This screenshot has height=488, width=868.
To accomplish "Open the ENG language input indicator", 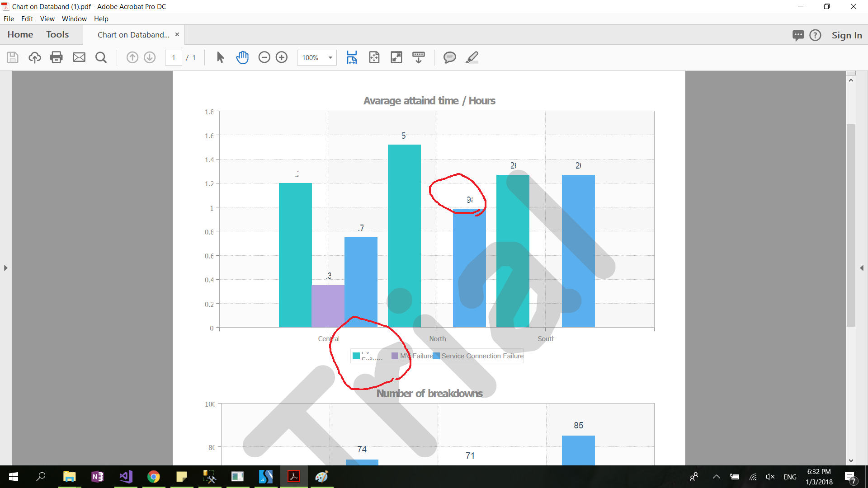I will (790, 477).
